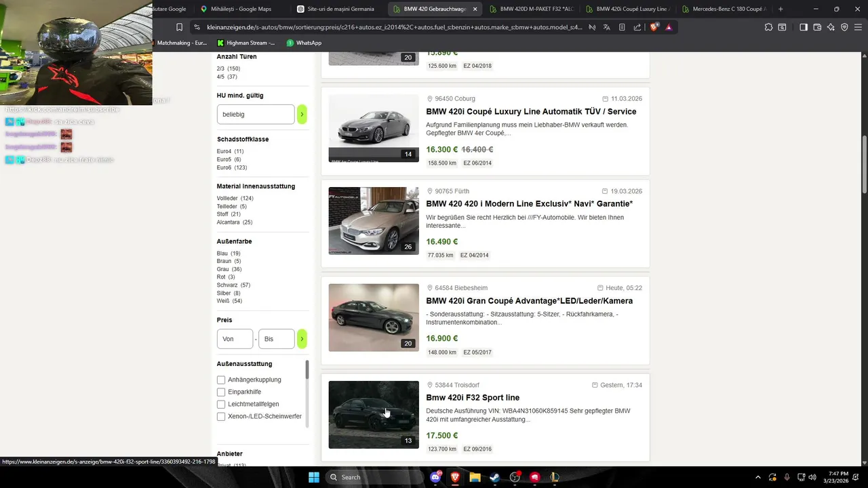
Task: Open League of Legends taskbar icon
Action: tap(554, 477)
